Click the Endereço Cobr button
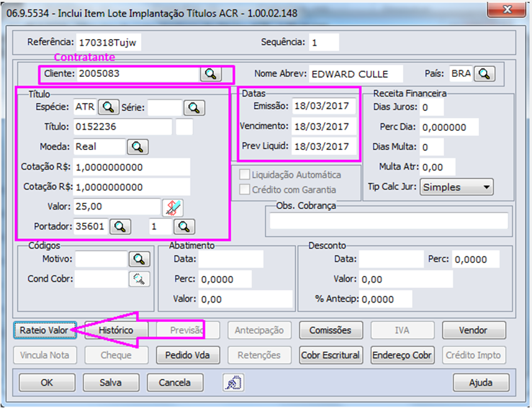The image size is (532, 413). coord(402,355)
